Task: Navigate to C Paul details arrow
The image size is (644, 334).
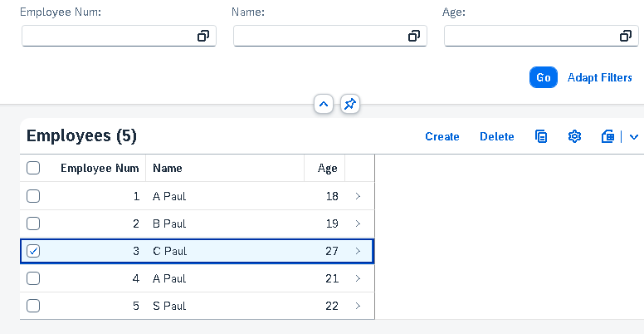Action: [x=358, y=251]
